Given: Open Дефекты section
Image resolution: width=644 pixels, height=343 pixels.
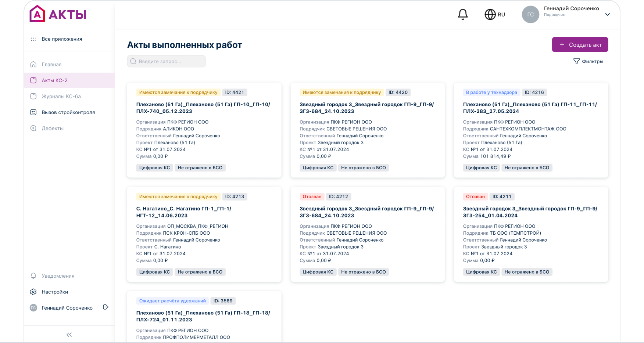Looking at the screenshot, I should [x=53, y=128].
